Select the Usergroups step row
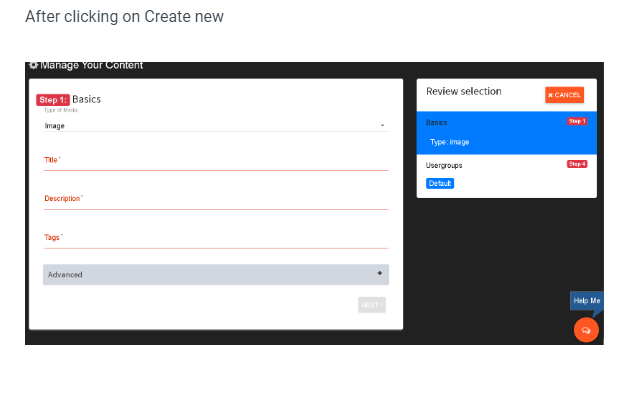642x399 pixels. pyautogui.click(x=506, y=176)
